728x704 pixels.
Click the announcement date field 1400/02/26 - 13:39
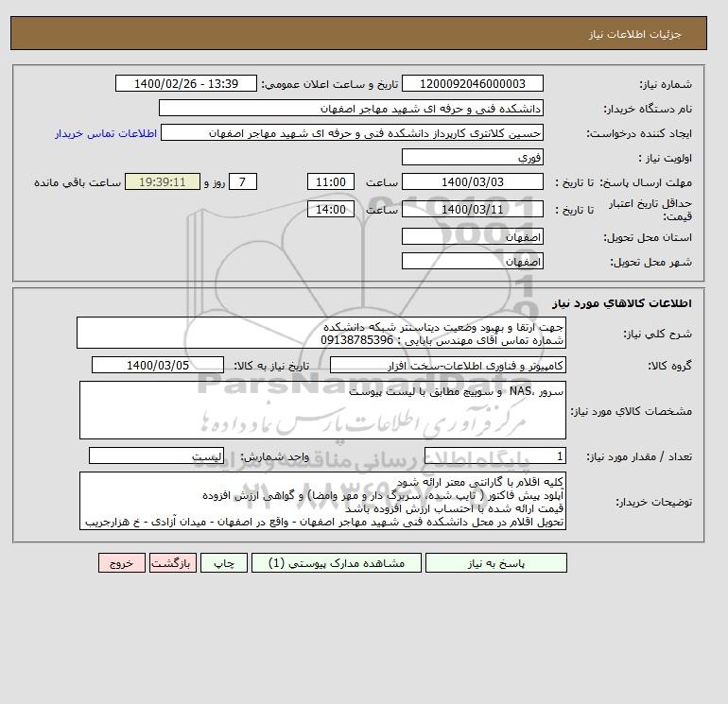pyautogui.click(x=185, y=83)
